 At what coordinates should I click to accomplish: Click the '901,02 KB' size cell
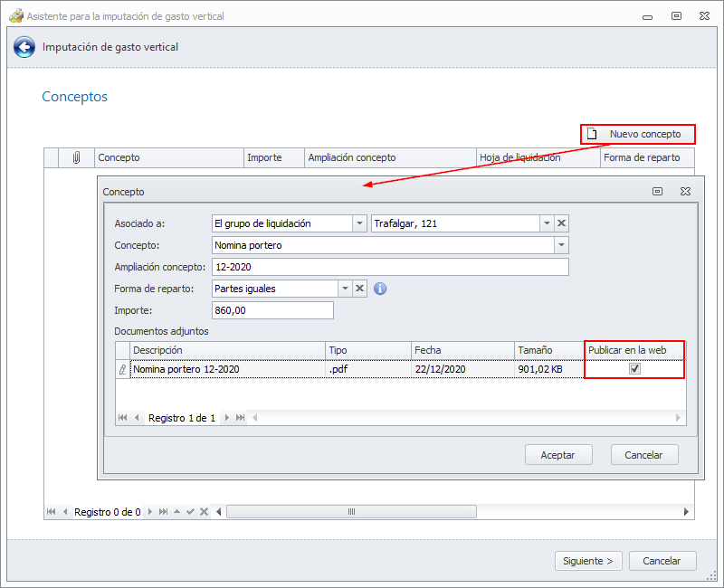[549, 369]
